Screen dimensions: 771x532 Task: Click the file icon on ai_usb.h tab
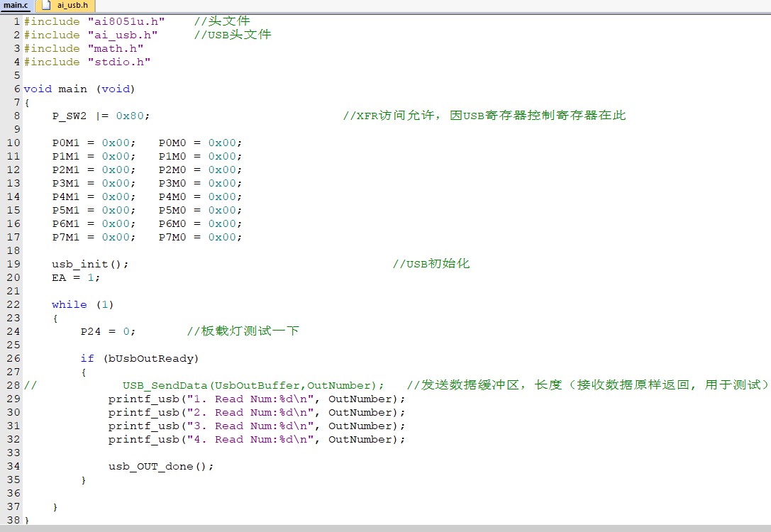[47, 5]
